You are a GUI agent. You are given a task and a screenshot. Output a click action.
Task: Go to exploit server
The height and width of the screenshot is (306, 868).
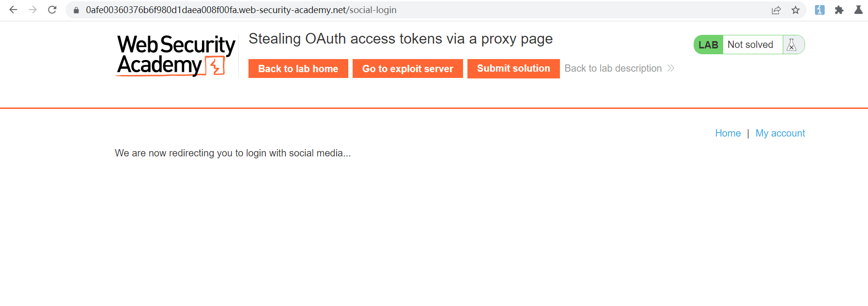tap(407, 69)
